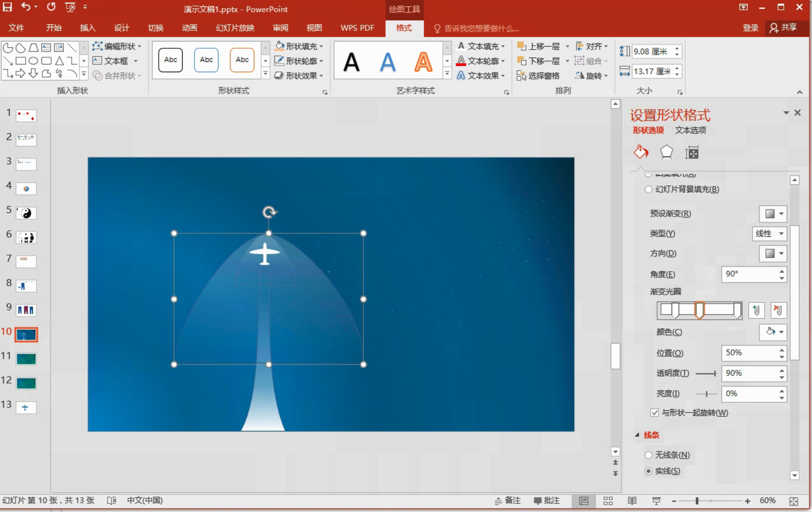
Task: Select the slide background fill radio button
Action: pyautogui.click(x=648, y=189)
